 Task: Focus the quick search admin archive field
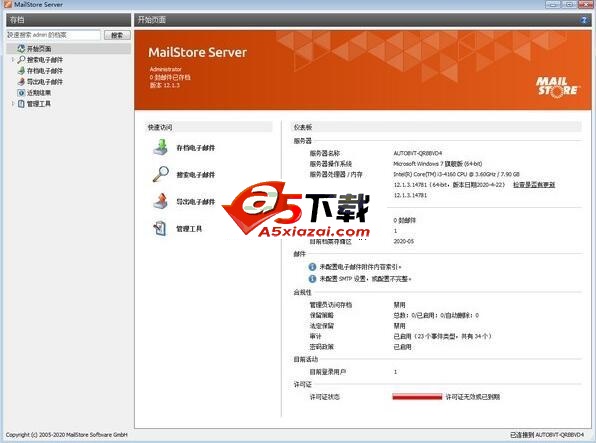(x=54, y=35)
